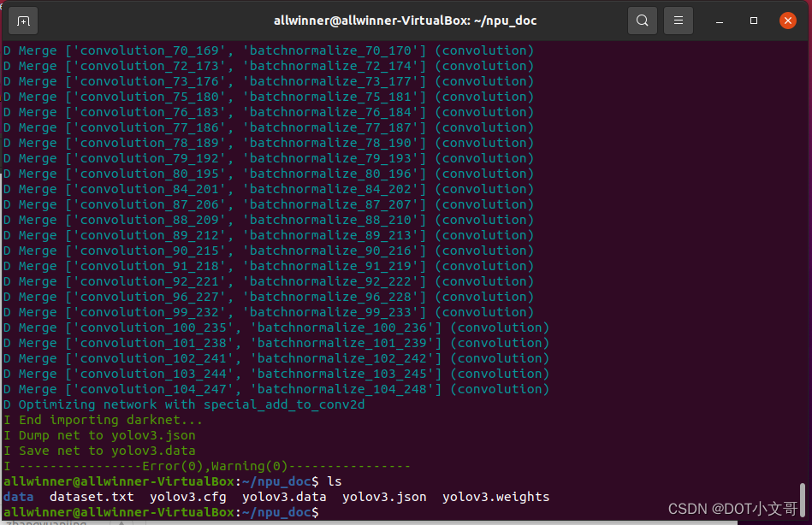The height and width of the screenshot is (525, 812).
Task: Click the text 'batchnormalize_77_187'
Action: 330,128
